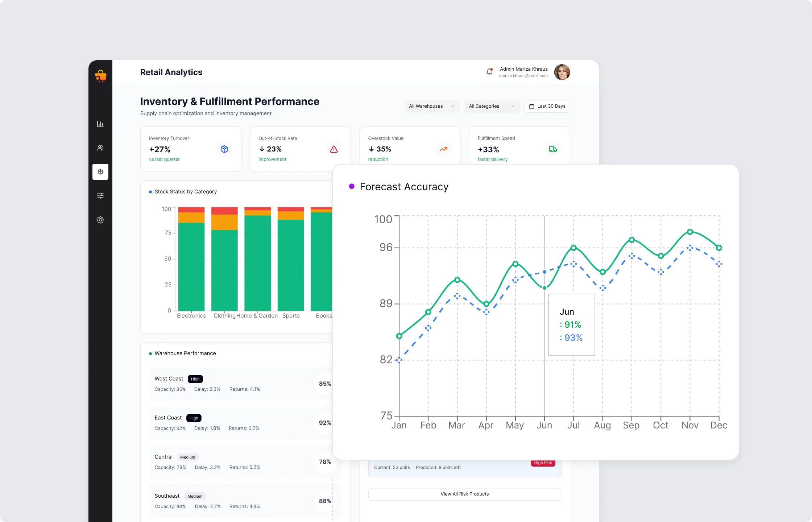The height and width of the screenshot is (522, 812).
Task: Open the All Warehouses dropdown
Action: (432, 106)
